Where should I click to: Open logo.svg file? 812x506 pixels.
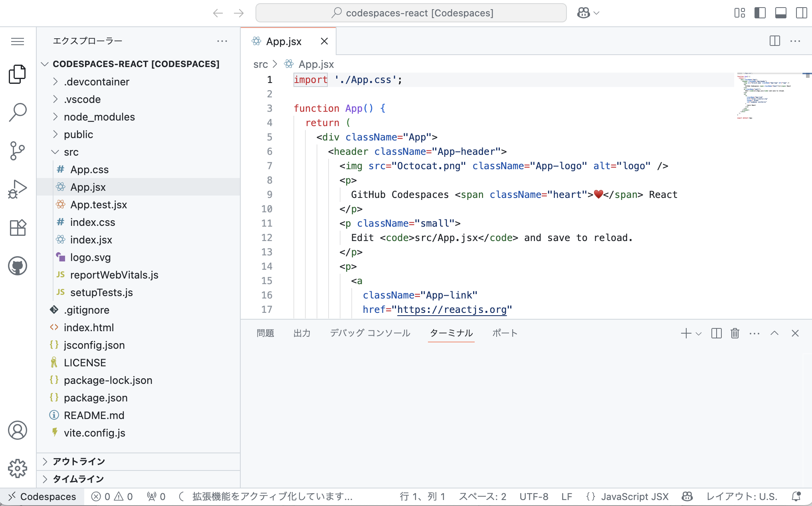pyautogui.click(x=138, y=257)
